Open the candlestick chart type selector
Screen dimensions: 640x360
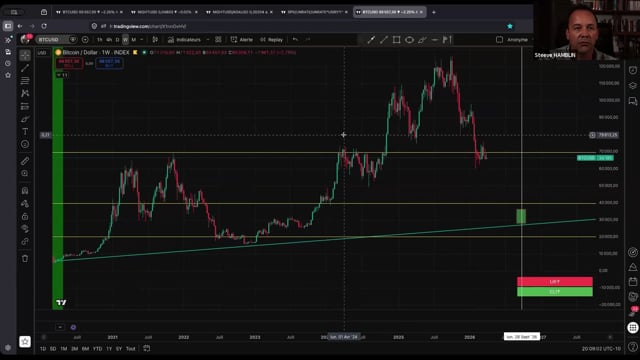coord(155,40)
